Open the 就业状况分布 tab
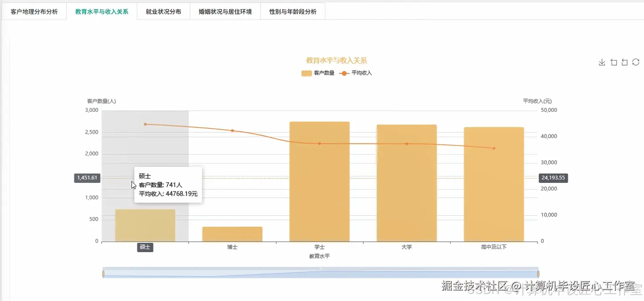Viewport: 644px width, 301px height. tap(163, 11)
